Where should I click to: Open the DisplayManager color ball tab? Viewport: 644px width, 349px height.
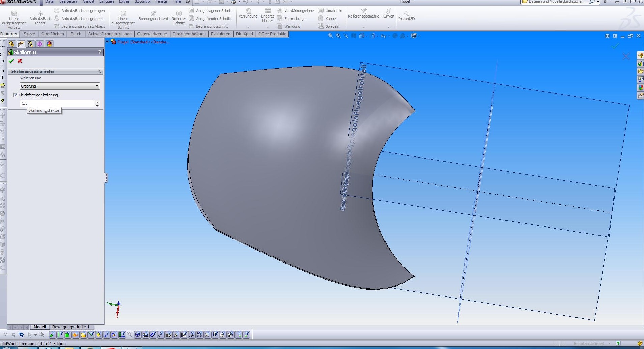tap(49, 44)
